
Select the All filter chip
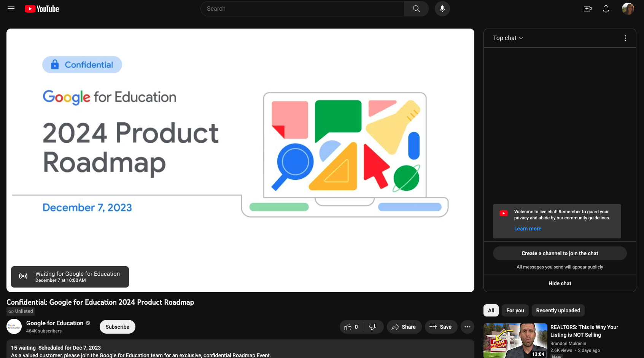[x=491, y=310]
